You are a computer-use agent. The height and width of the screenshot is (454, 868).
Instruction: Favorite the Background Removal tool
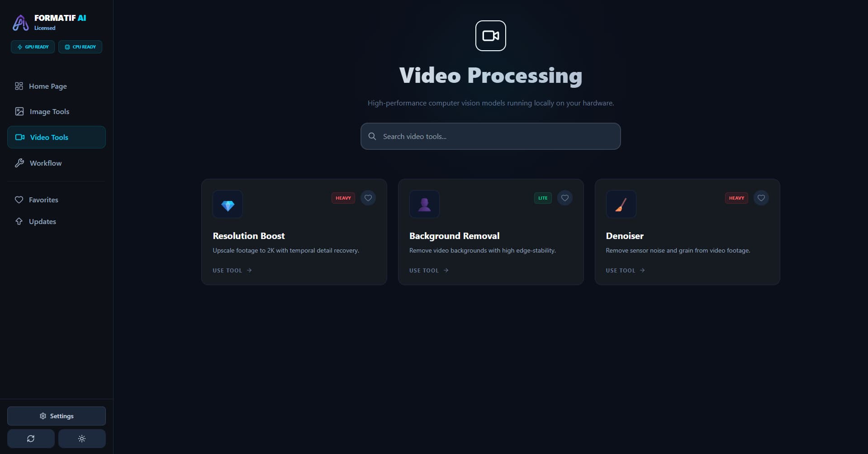565,198
